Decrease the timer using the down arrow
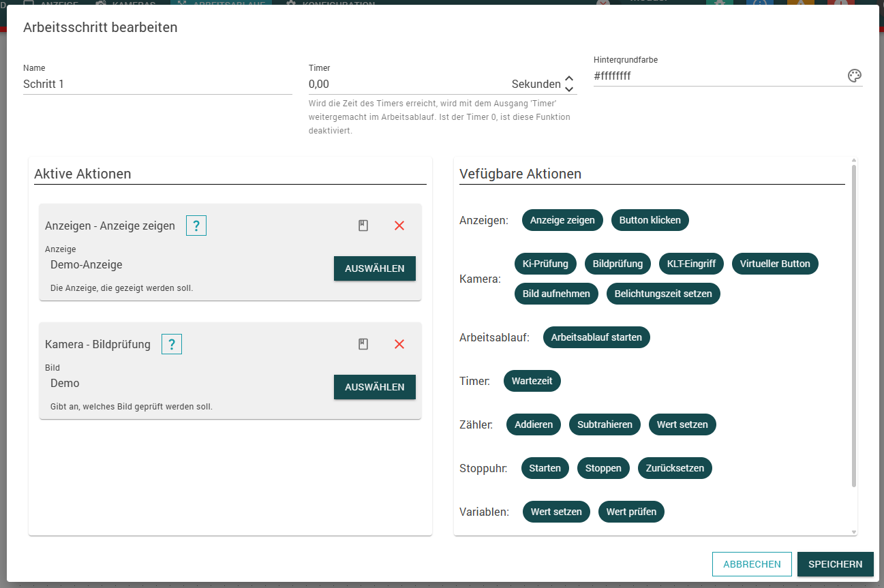 [x=569, y=89]
